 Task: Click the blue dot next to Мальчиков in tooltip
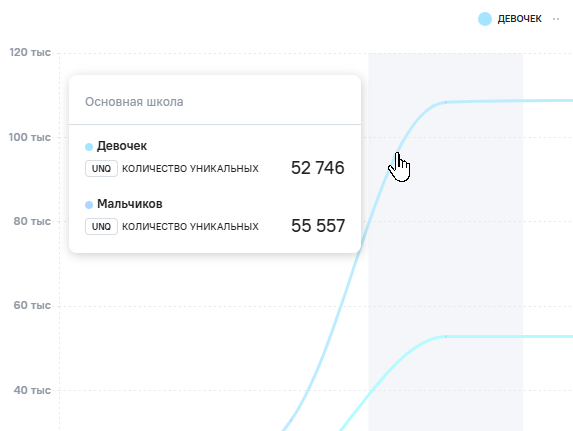pos(89,205)
